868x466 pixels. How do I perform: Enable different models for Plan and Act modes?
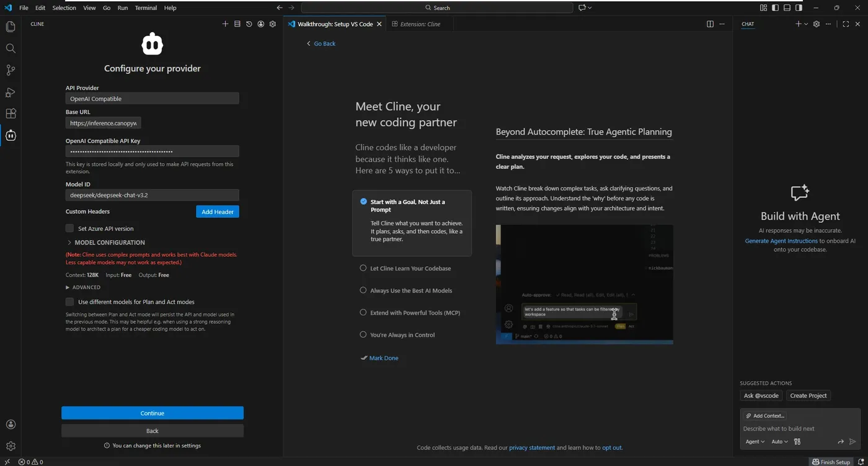click(x=69, y=302)
